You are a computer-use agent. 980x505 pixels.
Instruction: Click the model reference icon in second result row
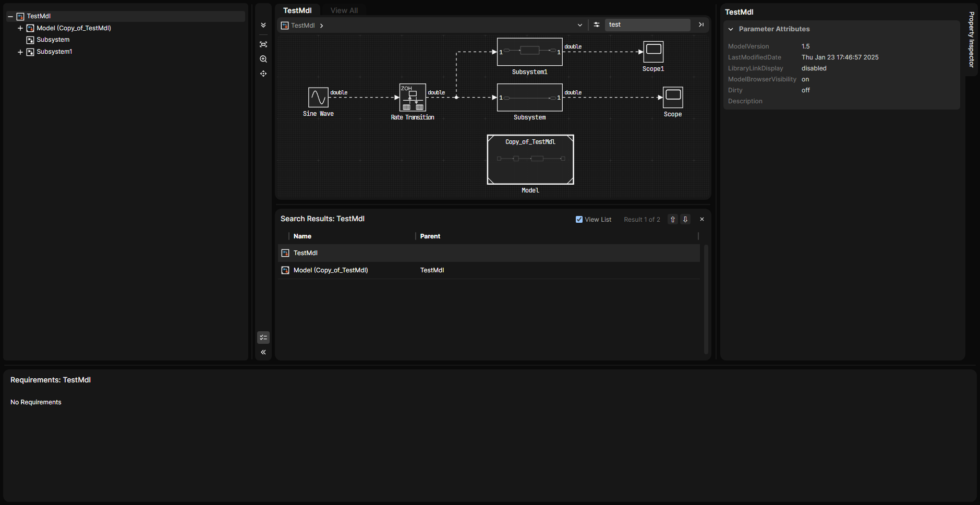click(285, 270)
